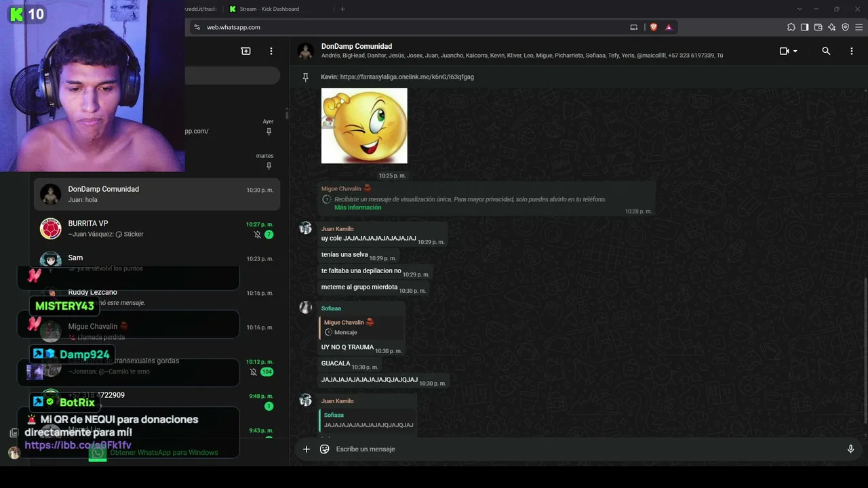Start a video call in DonDamp Comunidad
Viewport: 868px width, 488px height.
(784, 51)
